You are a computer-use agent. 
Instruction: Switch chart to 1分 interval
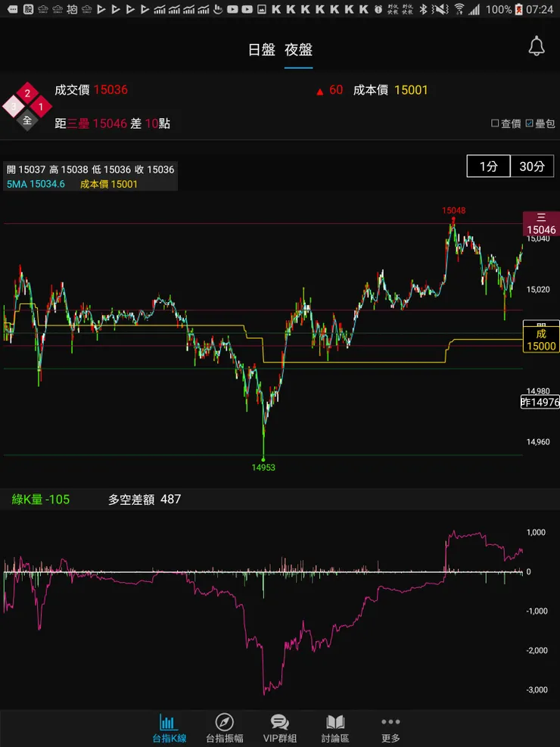(x=489, y=167)
